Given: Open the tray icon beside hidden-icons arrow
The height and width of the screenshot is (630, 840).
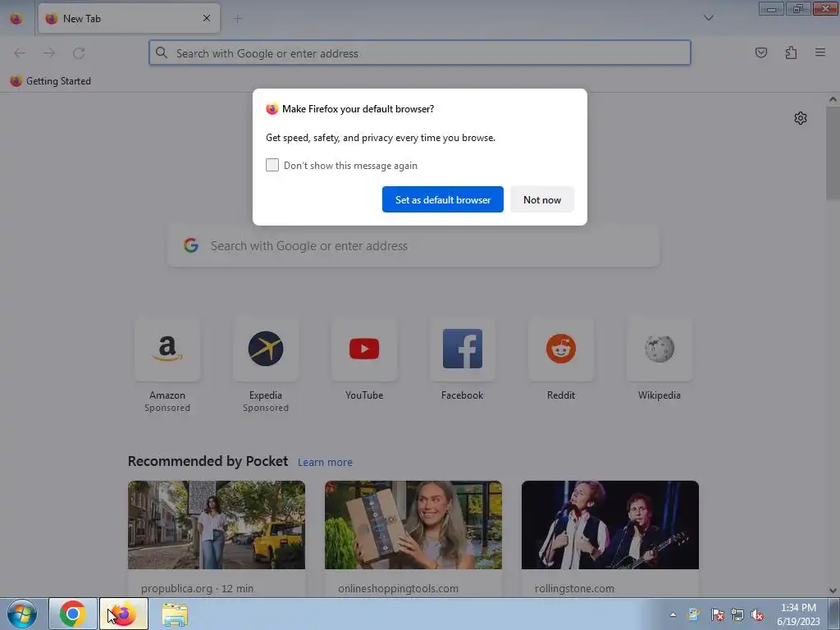Looking at the screenshot, I should 694,614.
